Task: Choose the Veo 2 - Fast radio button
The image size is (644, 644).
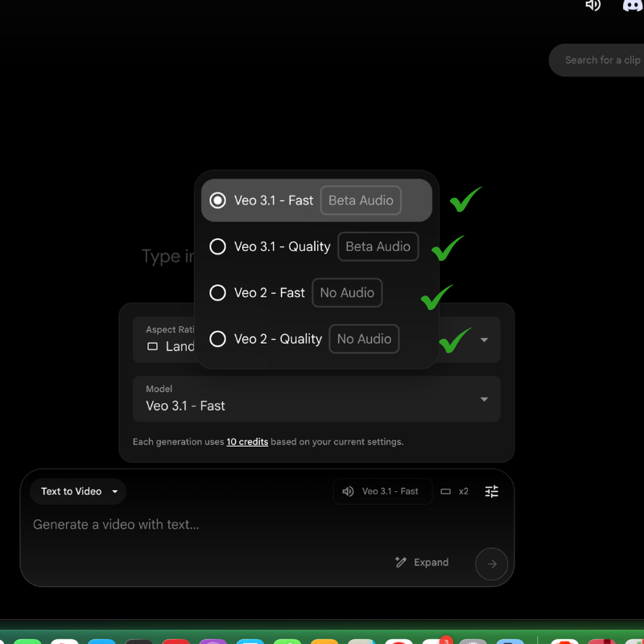Action: tap(217, 293)
